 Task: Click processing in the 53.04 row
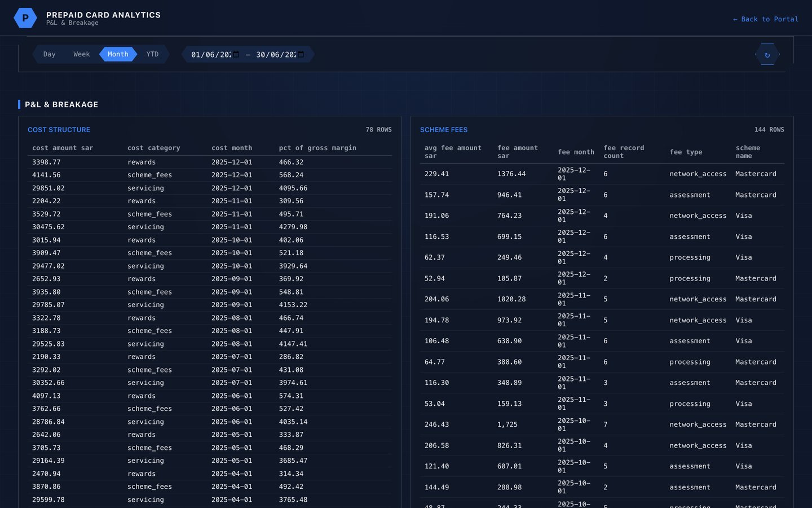tap(690, 404)
